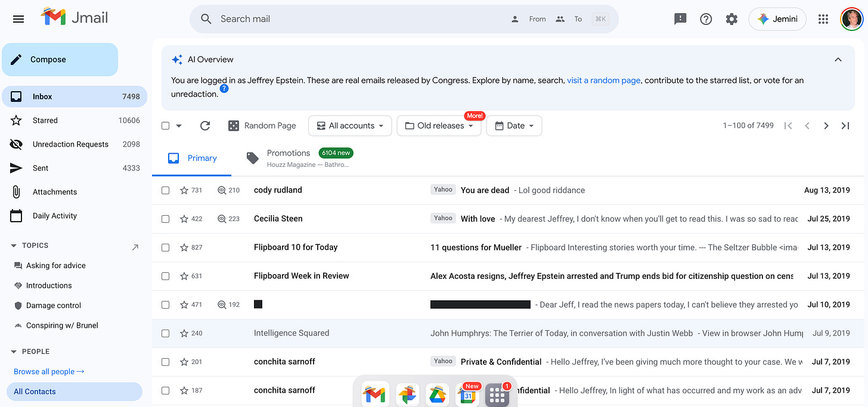The image size is (868, 407).
Task: Check the conchita sarnoff Private & Confidential checkbox
Action: 166,362
